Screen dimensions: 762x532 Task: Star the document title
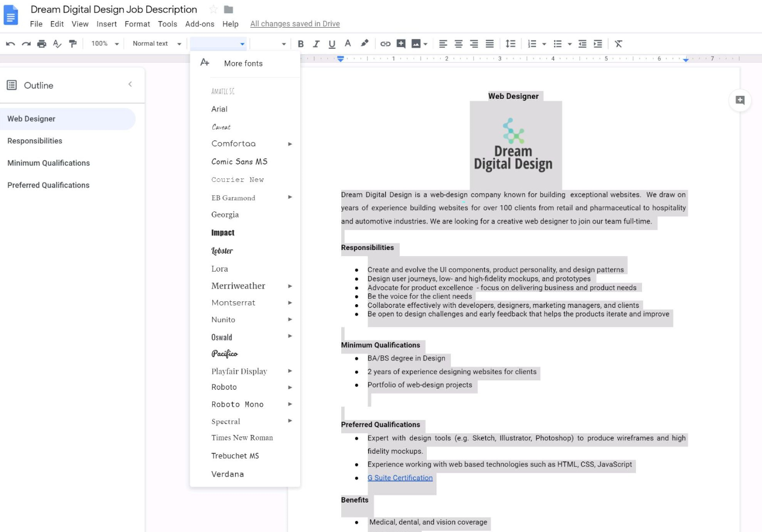[x=213, y=10]
